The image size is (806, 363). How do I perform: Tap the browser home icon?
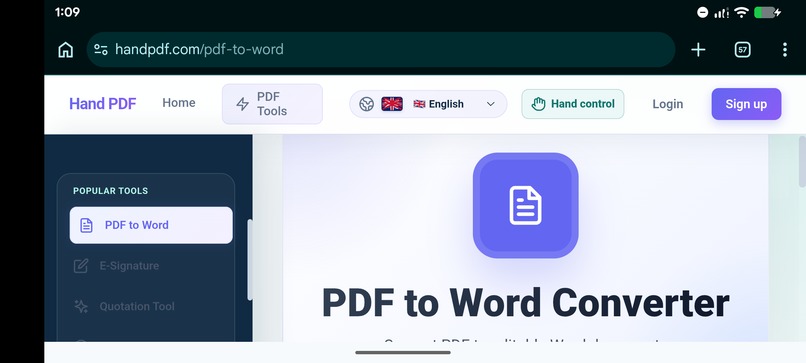(65, 50)
